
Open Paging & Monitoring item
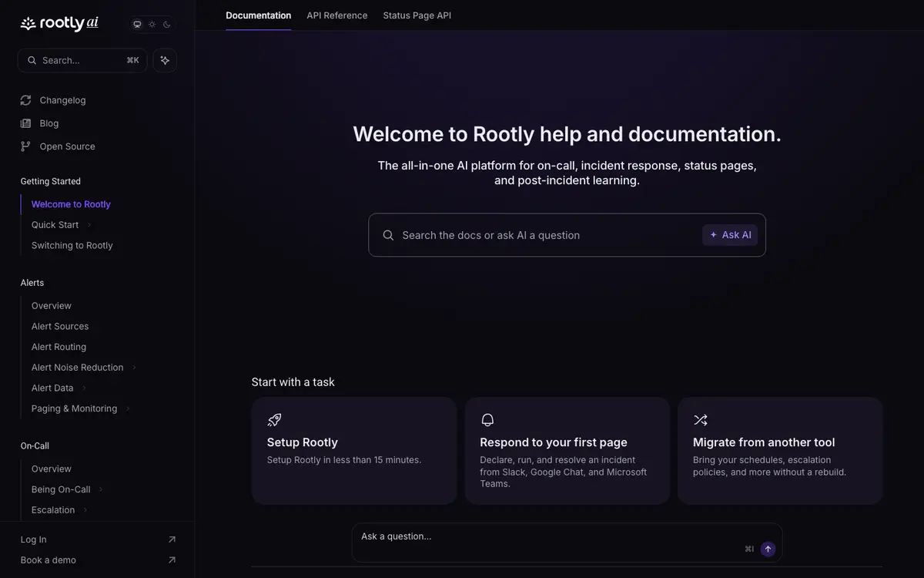(74, 408)
